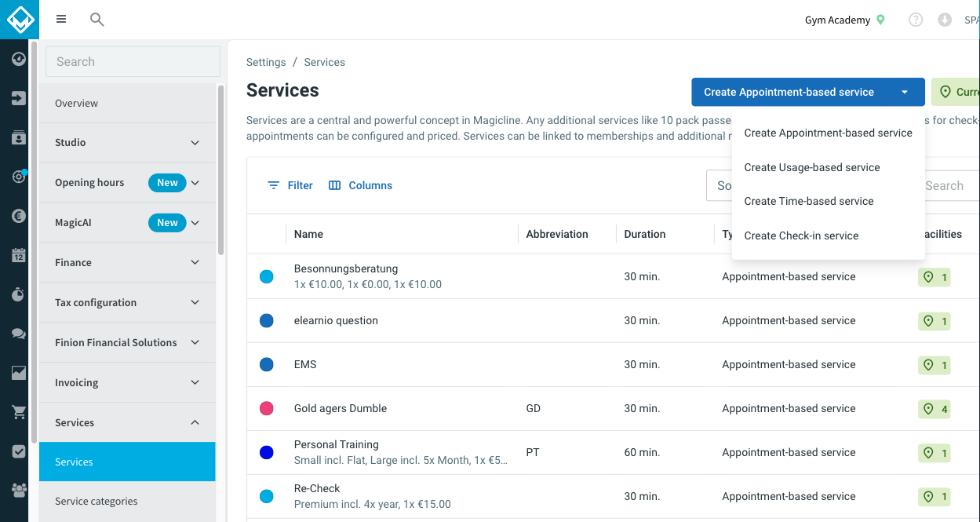This screenshot has width=980, height=522.
Task: Select the highlighted Services sidebar item
Action: click(x=127, y=462)
